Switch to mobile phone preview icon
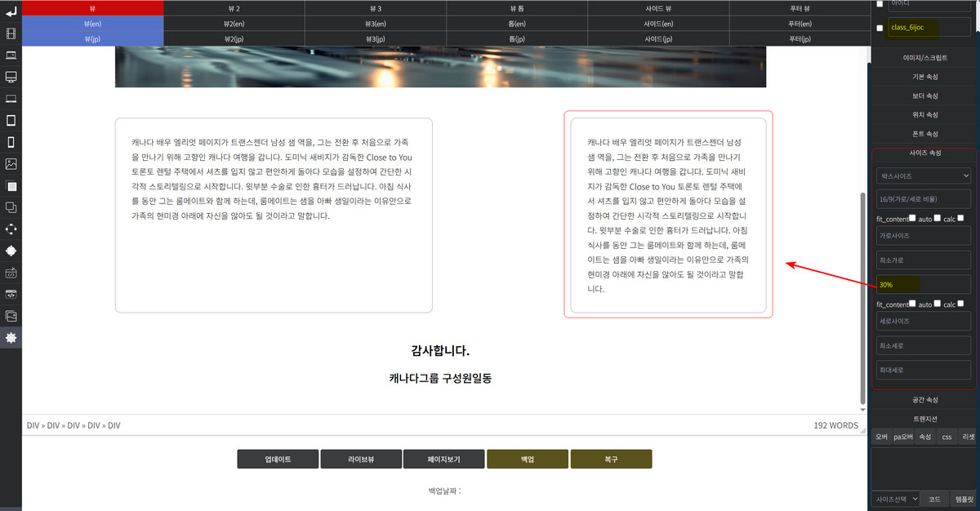 coord(11,142)
